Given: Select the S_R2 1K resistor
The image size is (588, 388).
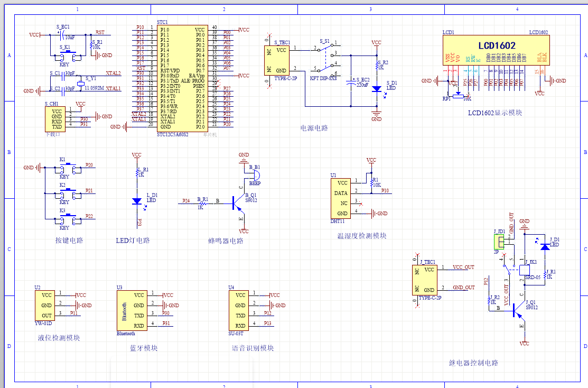Looking at the screenshot, I should [x=377, y=66].
